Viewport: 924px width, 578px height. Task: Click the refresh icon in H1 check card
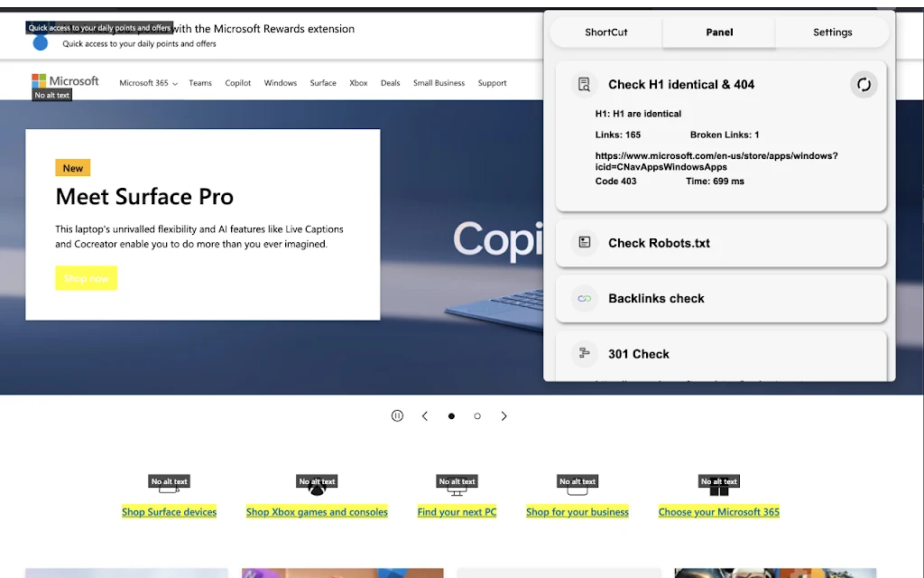pos(864,85)
